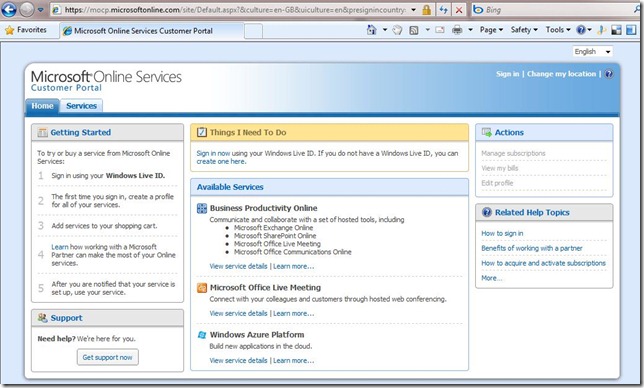Image resolution: width=644 pixels, height=388 pixels.
Task: Open How to acquire and activate subscriptions
Action: point(543,263)
